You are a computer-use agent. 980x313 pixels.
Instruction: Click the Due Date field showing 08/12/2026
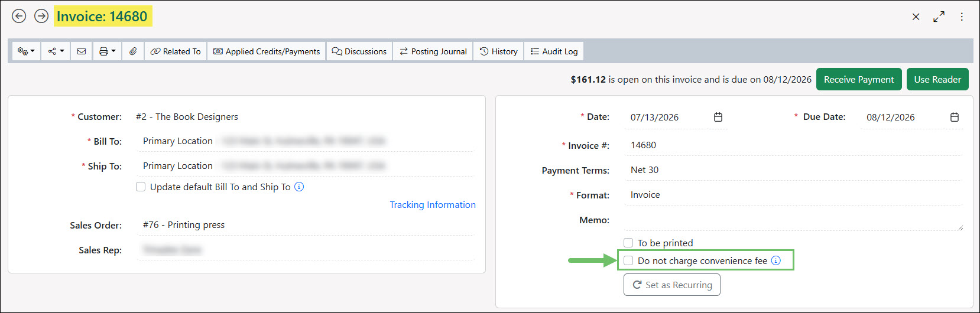tap(904, 117)
